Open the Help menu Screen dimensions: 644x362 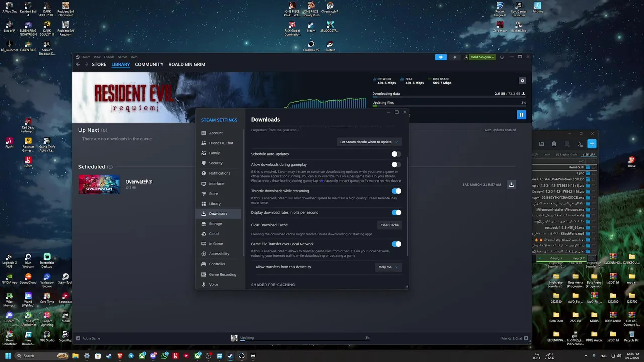[134, 57]
